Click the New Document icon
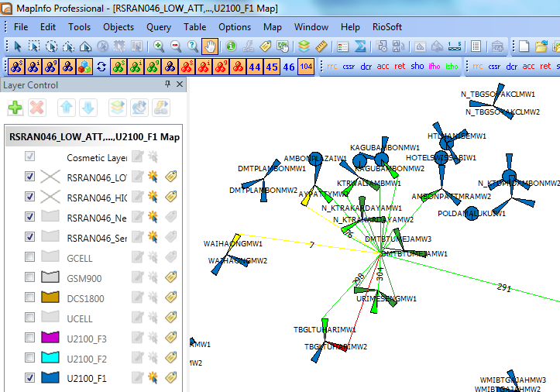Image resolution: width=560 pixels, height=392 pixels. pos(524,46)
